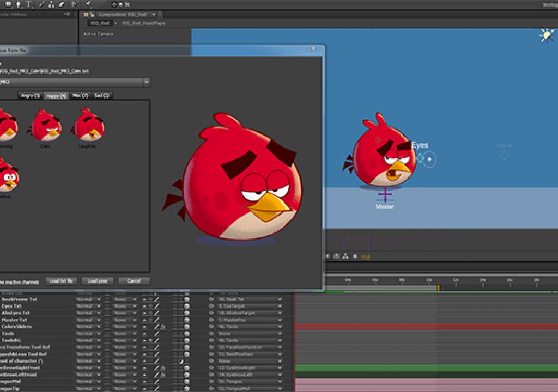This screenshot has height=392, width=558.
Task: Select the Type tool in toolbar
Action: [29, 4]
